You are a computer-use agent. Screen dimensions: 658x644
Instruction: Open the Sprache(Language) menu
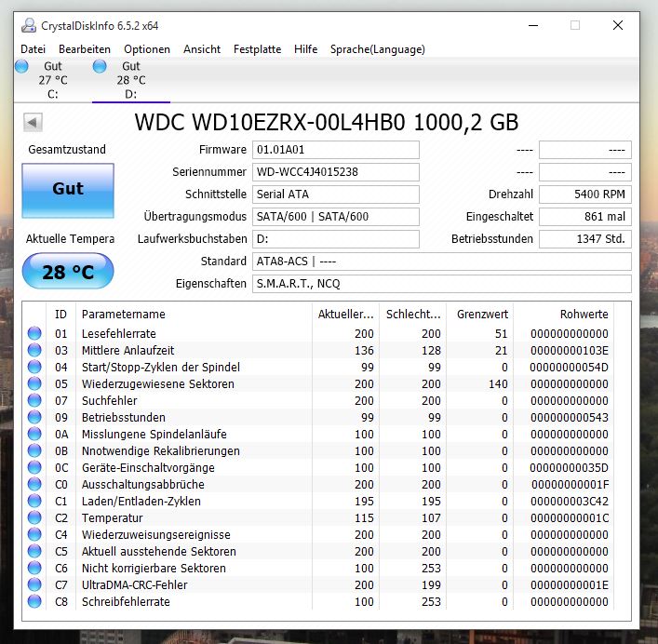377,49
